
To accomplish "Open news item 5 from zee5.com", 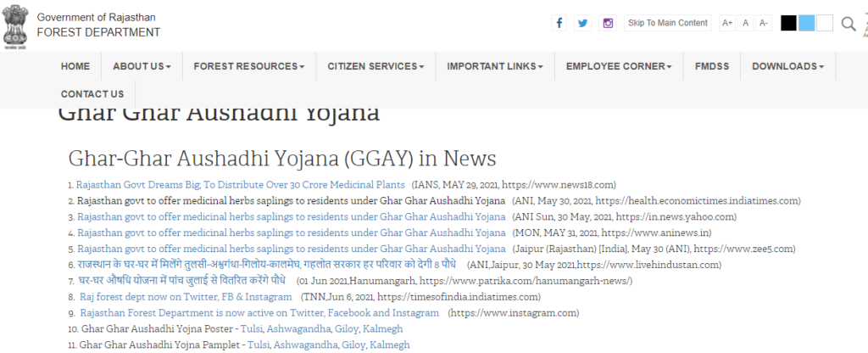I will click(x=292, y=249).
